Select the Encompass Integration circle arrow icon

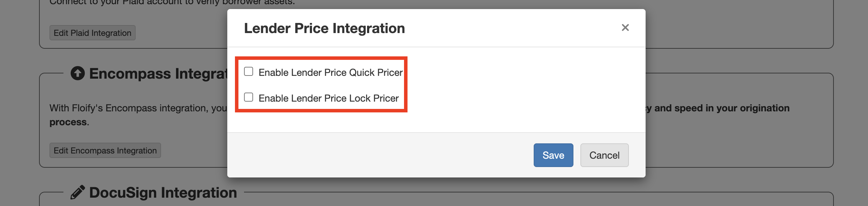77,73
